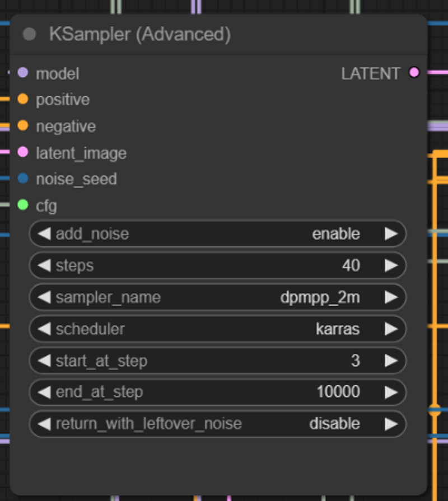The image size is (448, 501).
Task: Click the negative input connector dot
Action: [23, 126]
